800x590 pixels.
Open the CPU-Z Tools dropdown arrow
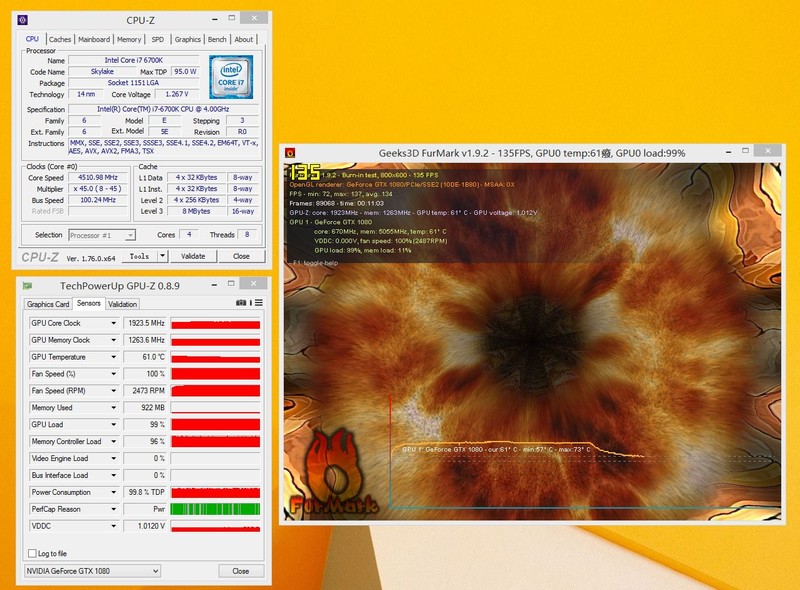[162, 256]
